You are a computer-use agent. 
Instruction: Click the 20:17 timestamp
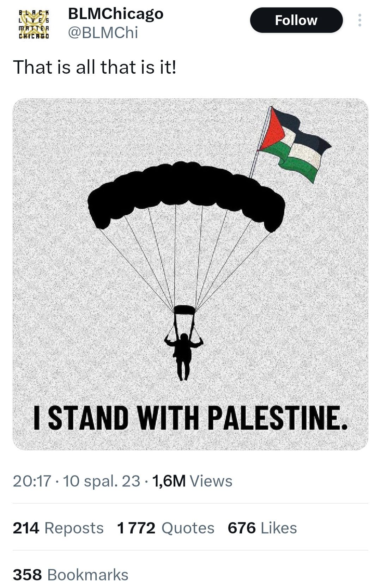click(32, 481)
